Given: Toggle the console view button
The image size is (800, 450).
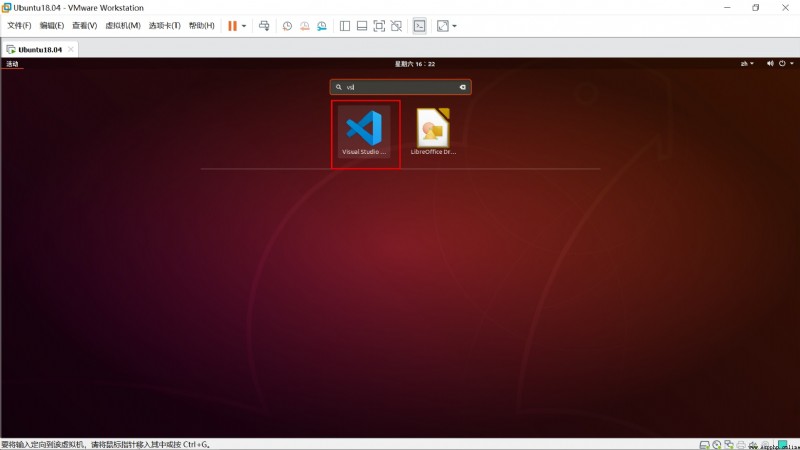Looking at the screenshot, I should (419, 26).
